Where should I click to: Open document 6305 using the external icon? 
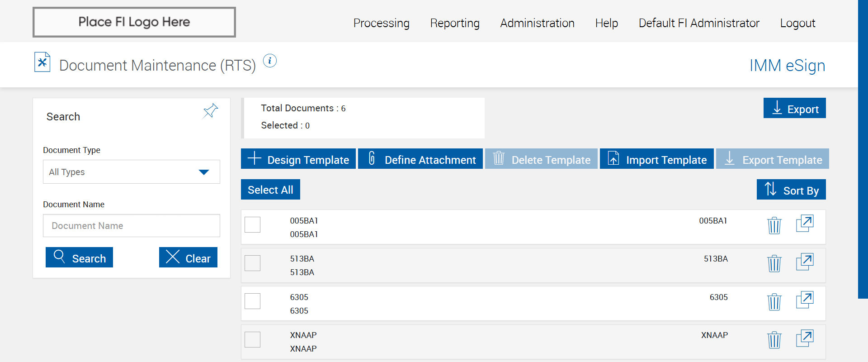tap(804, 300)
